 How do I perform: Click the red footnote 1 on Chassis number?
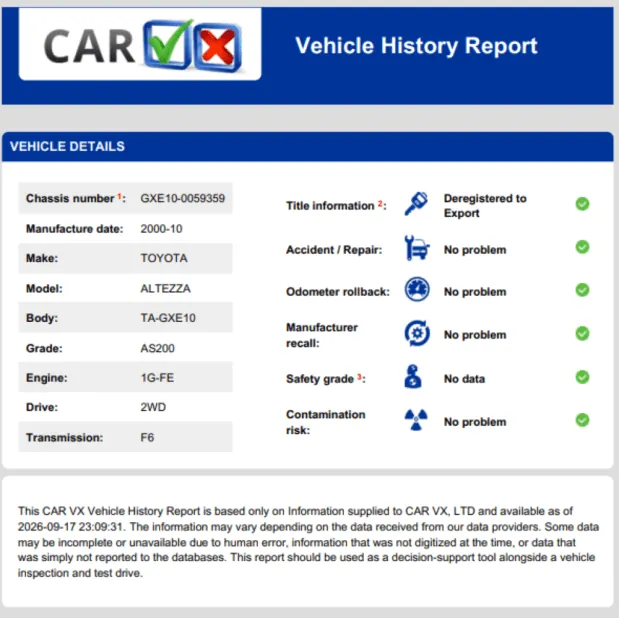(x=119, y=196)
